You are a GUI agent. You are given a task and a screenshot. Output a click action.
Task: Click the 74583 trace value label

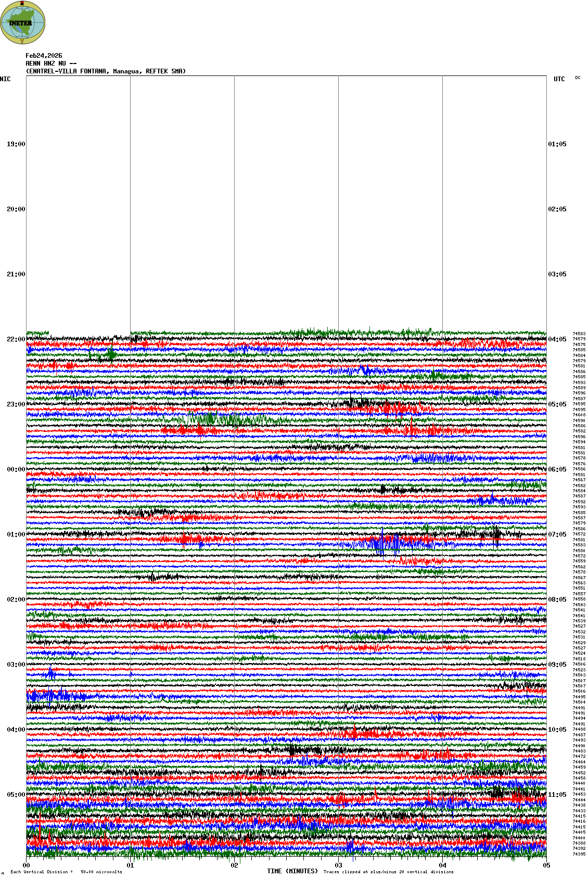pos(579,334)
